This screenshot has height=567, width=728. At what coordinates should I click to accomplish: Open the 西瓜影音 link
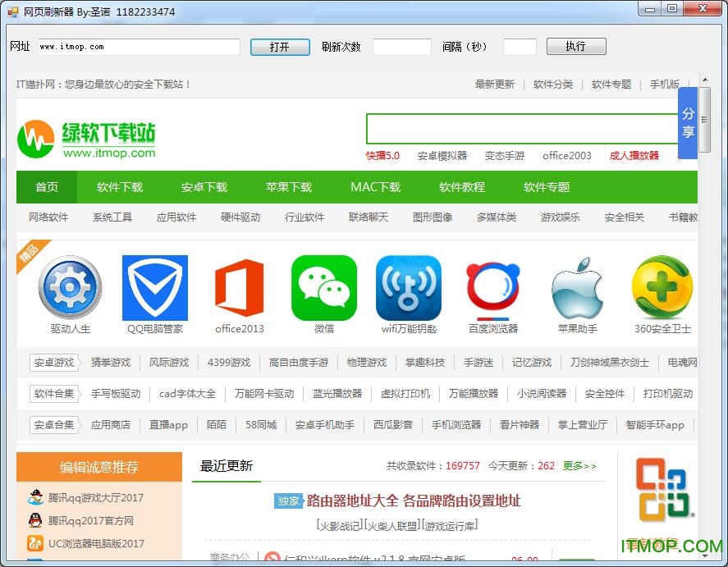[x=393, y=424]
